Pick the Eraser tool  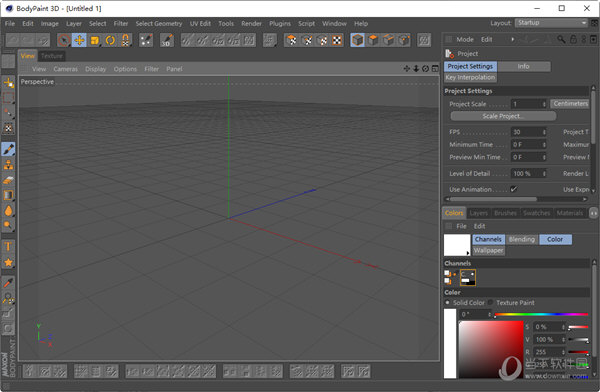click(x=8, y=180)
